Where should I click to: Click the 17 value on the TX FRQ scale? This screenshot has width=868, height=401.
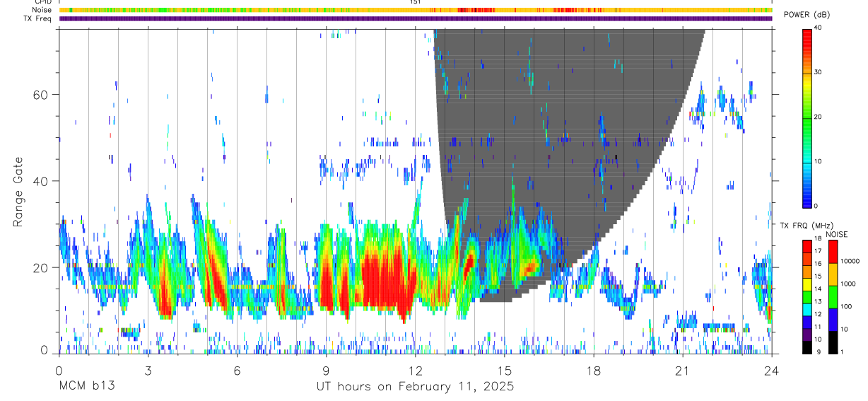(818, 252)
